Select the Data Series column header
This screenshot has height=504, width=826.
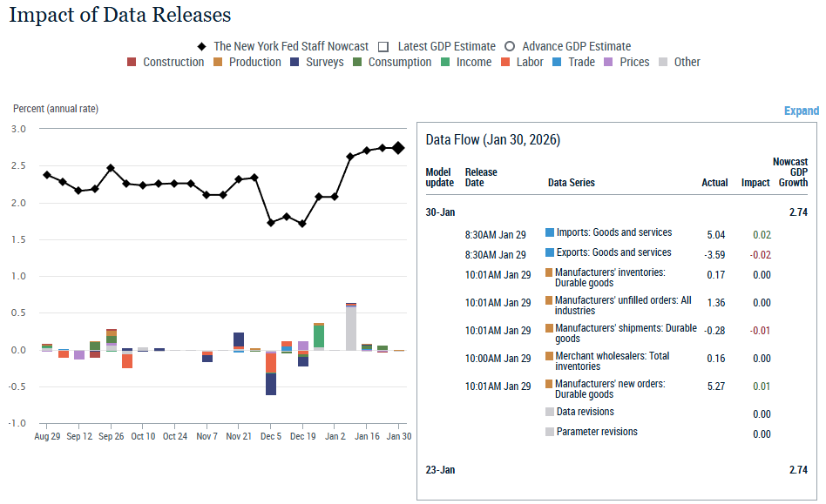coord(571,183)
